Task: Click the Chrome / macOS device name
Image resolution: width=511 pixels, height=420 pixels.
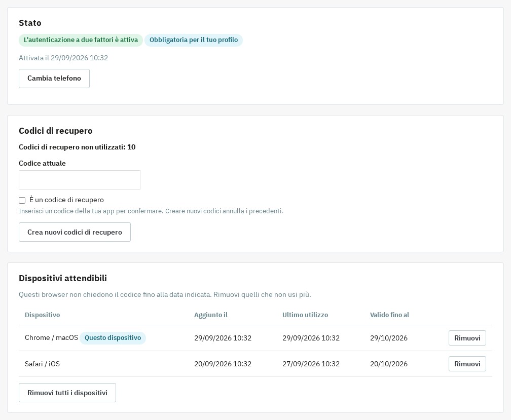Action: tap(52, 337)
